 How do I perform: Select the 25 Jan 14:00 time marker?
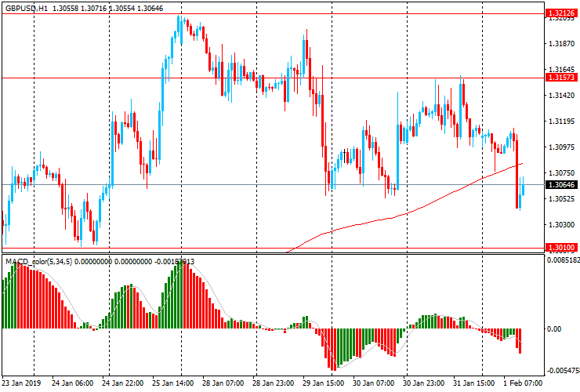(x=172, y=383)
